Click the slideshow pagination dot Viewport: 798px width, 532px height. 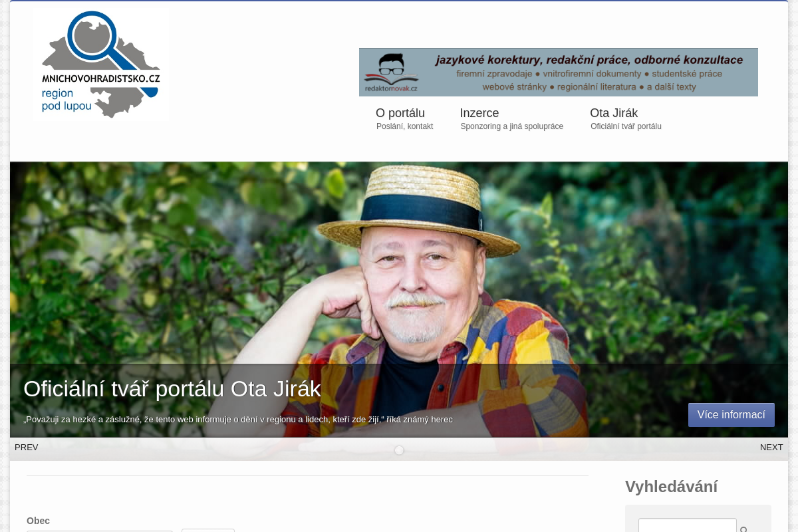(x=399, y=450)
